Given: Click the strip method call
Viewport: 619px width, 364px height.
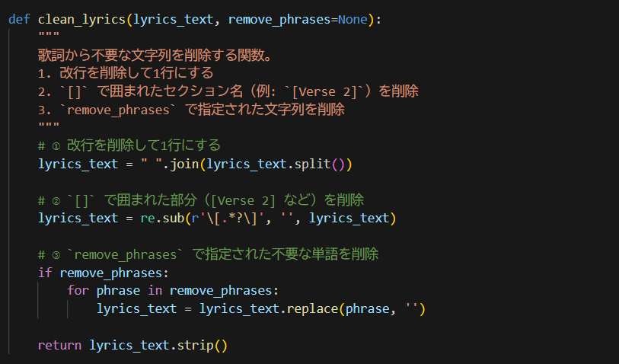Looking at the screenshot, I should tap(196, 345).
